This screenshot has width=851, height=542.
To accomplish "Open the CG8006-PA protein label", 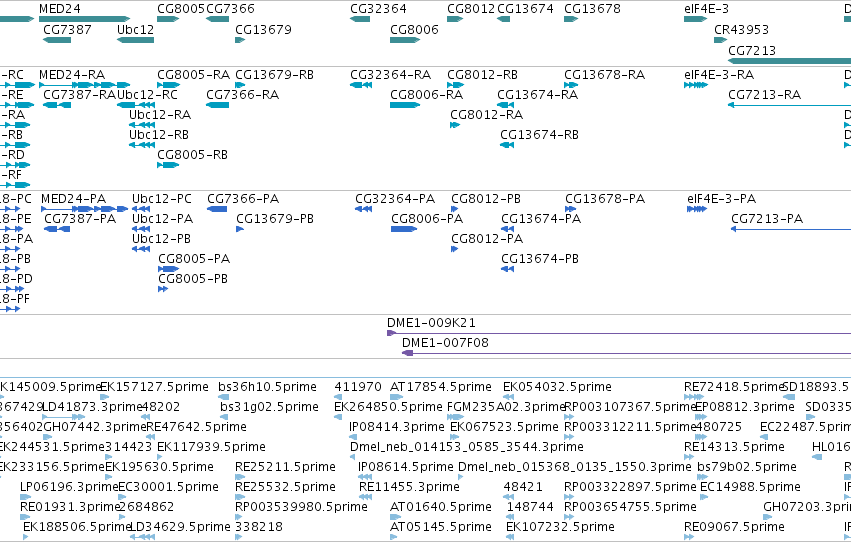I will [x=427, y=219].
